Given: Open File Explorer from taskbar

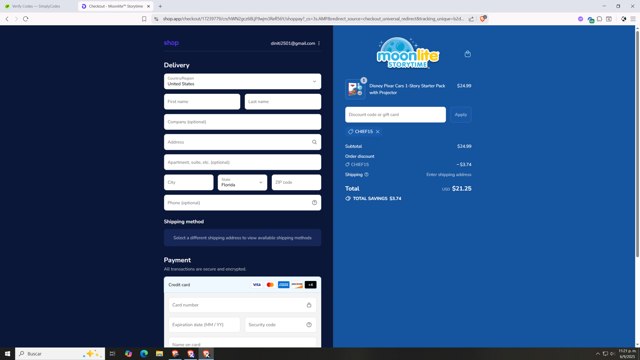Looking at the screenshot, I should click(160, 354).
